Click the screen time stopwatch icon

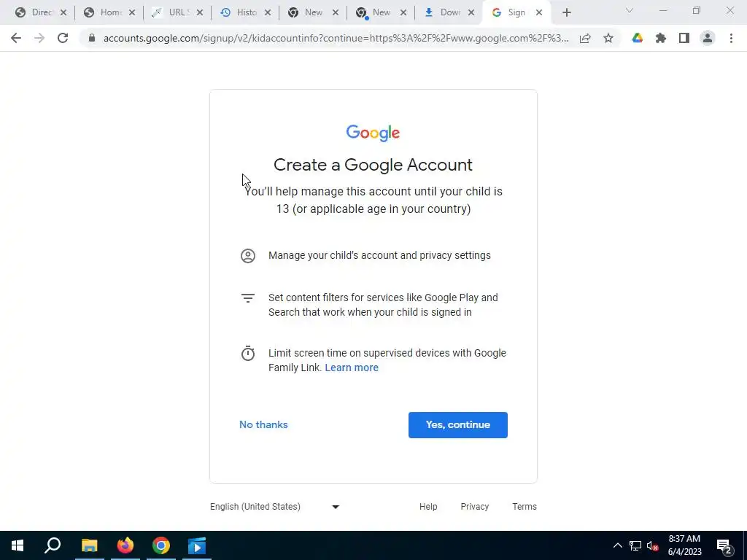click(x=248, y=353)
